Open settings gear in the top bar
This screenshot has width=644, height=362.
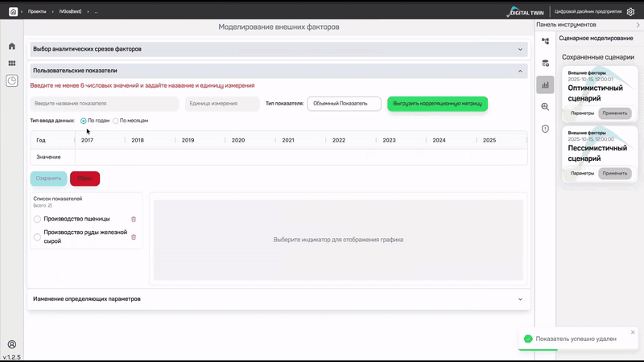point(630,12)
